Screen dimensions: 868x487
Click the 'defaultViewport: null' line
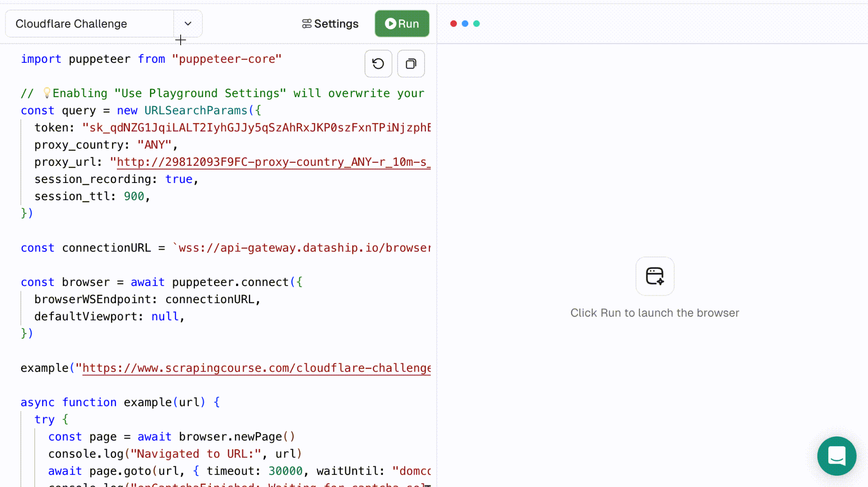click(x=110, y=316)
